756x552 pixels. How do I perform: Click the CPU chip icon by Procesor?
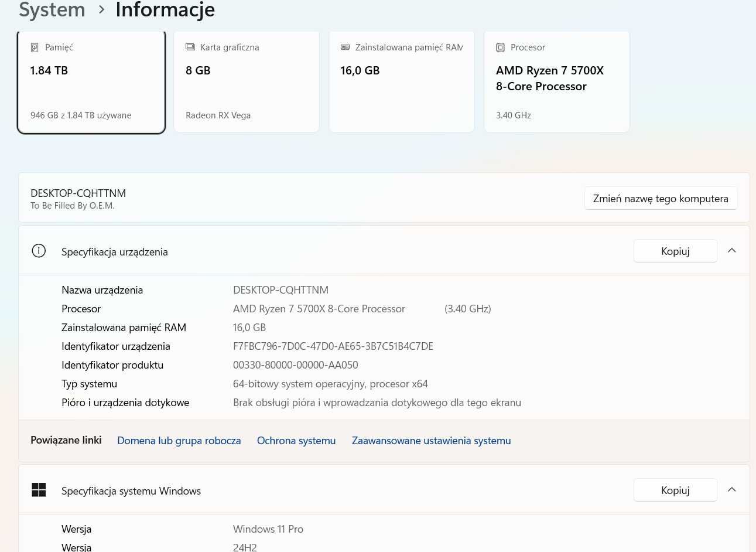pos(500,47)
